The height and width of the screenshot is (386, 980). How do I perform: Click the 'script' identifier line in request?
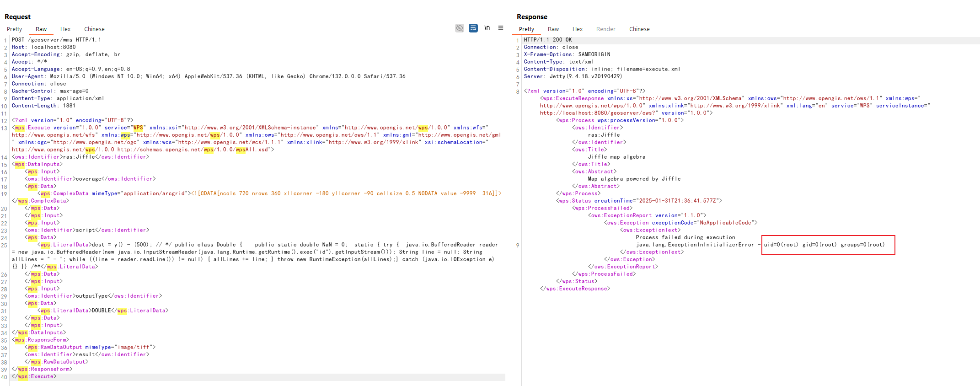[x=87, y=230]
